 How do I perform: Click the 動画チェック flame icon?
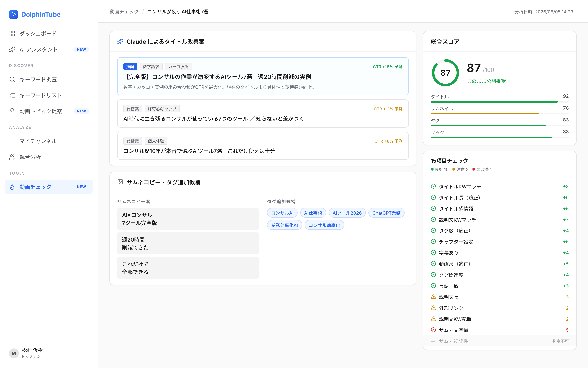coord(12,187)
